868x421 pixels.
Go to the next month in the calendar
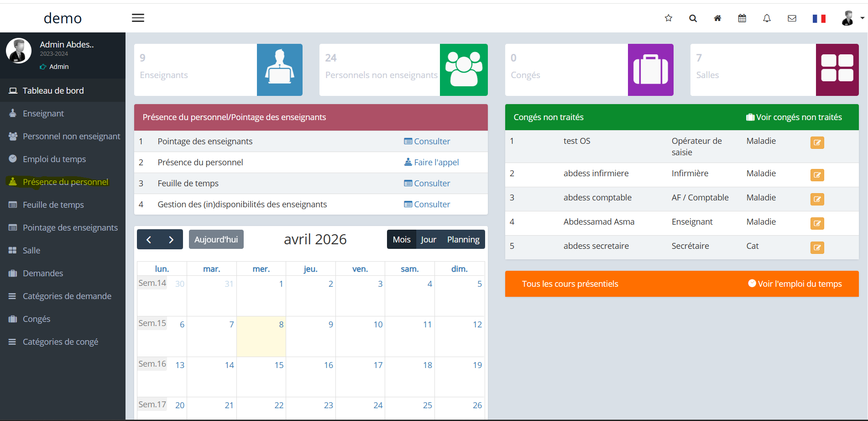tap(171, 239)
